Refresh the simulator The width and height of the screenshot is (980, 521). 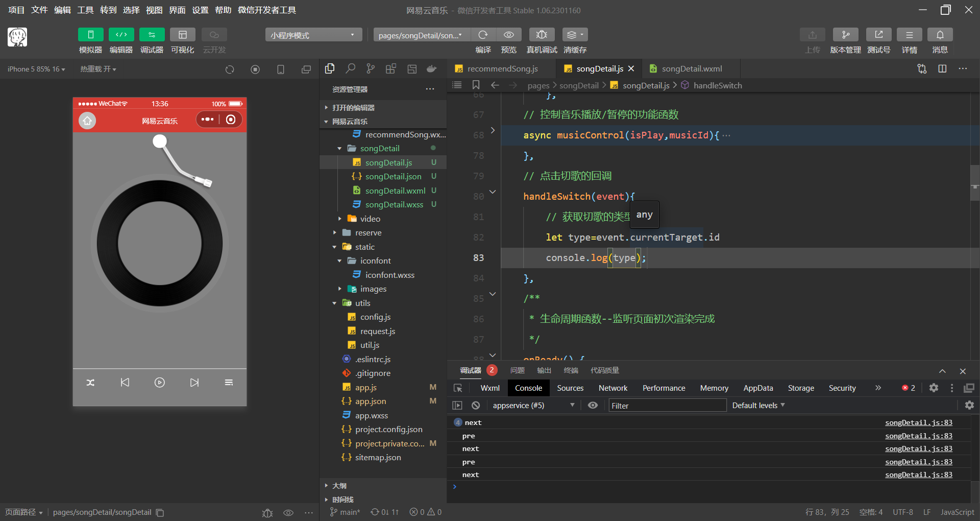tap(230, 69)
